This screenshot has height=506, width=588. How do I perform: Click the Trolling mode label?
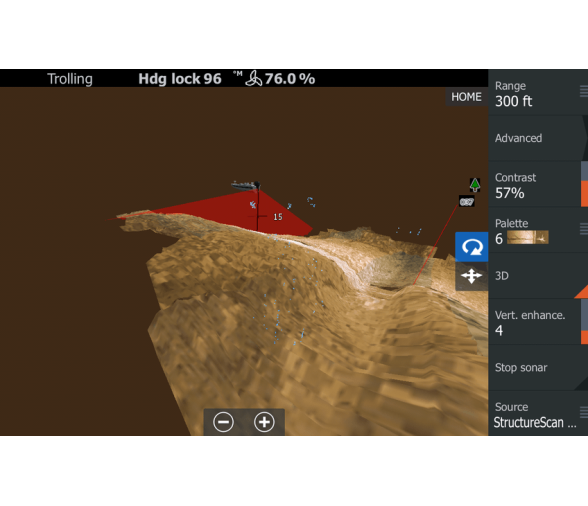70,79
